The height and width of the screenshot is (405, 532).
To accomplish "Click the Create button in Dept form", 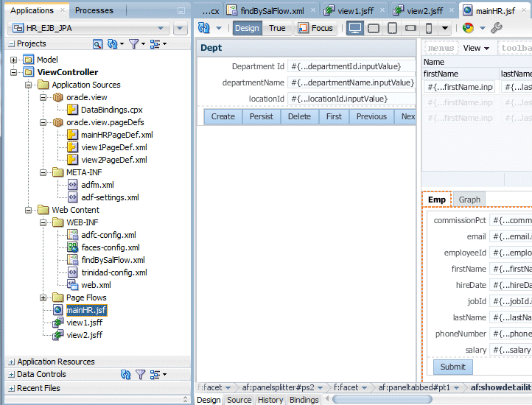I will (x=223, y=116).
